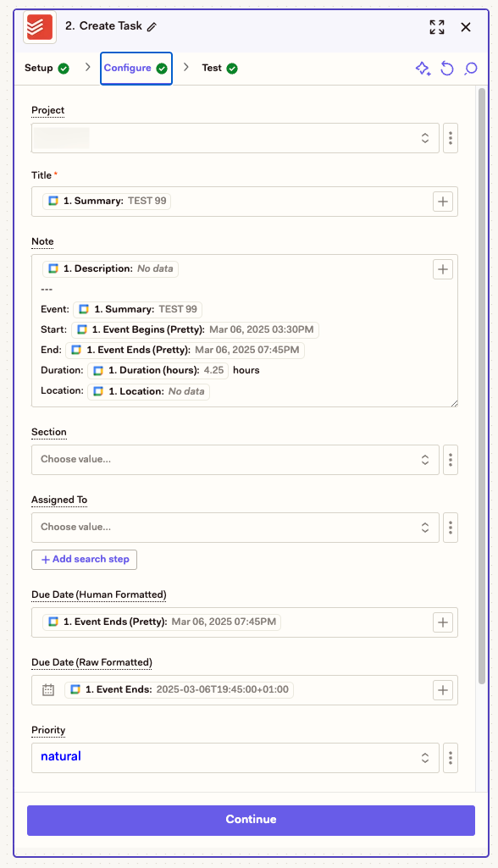Screen dimensions: 498x868
Task: Expand the Project dropdown
Action: (x=235, y=138)
